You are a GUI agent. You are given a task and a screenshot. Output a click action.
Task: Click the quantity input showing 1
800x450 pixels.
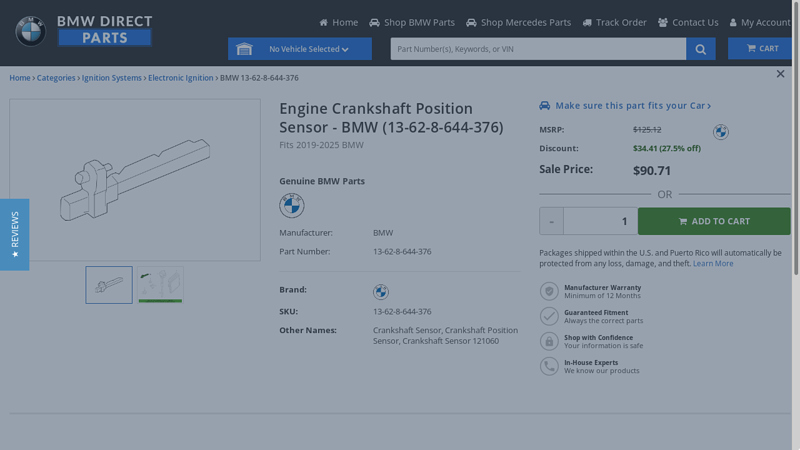coord(601,221)
